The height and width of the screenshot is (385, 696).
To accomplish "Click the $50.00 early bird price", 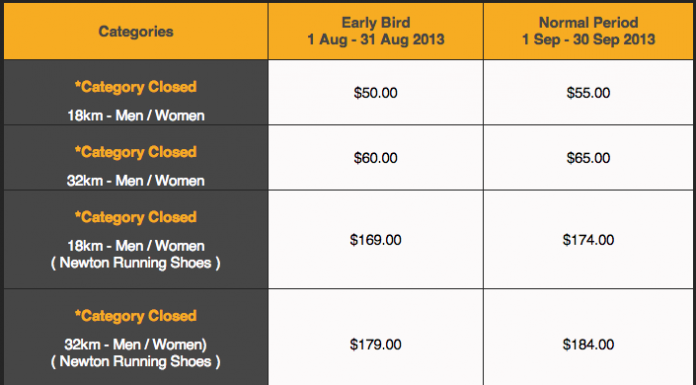I will (x=376, y=93).
